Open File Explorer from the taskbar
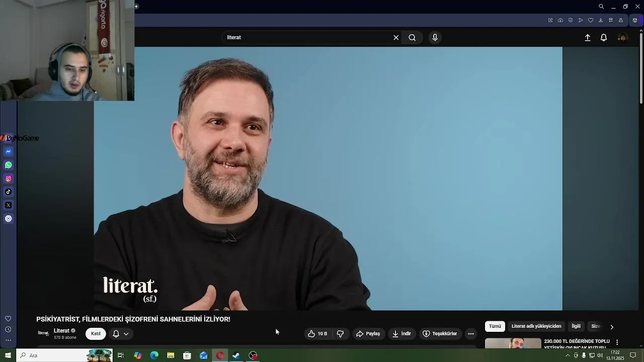This screenshot has height=362, width=644. pos(171,355)
